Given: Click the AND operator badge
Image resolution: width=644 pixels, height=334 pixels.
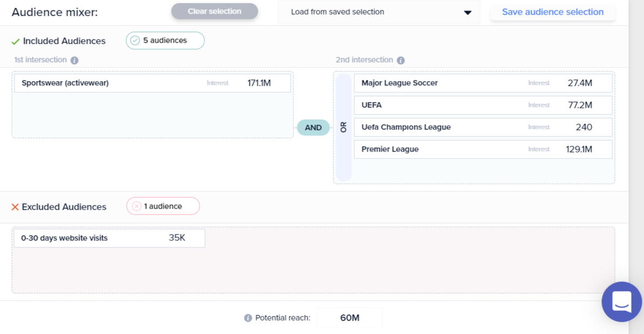Looking at the screenshot, I should point(313,128).
